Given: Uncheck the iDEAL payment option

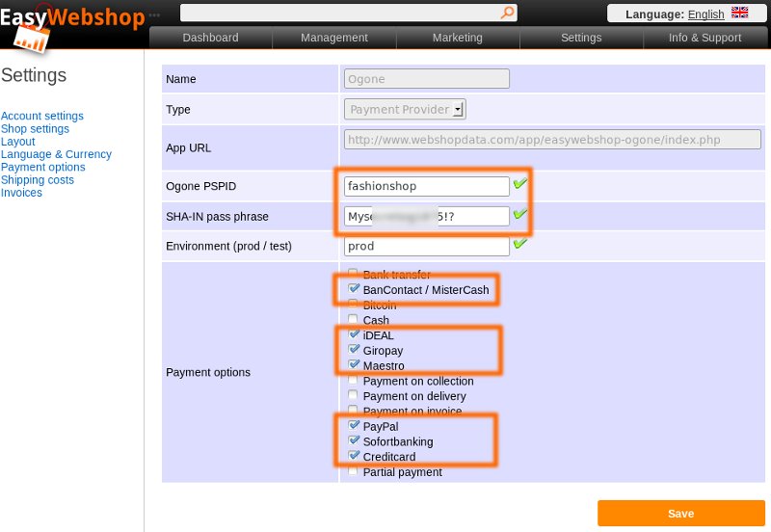Looking at the screenshot, I should pyautogui.click(x=353, y=334).
